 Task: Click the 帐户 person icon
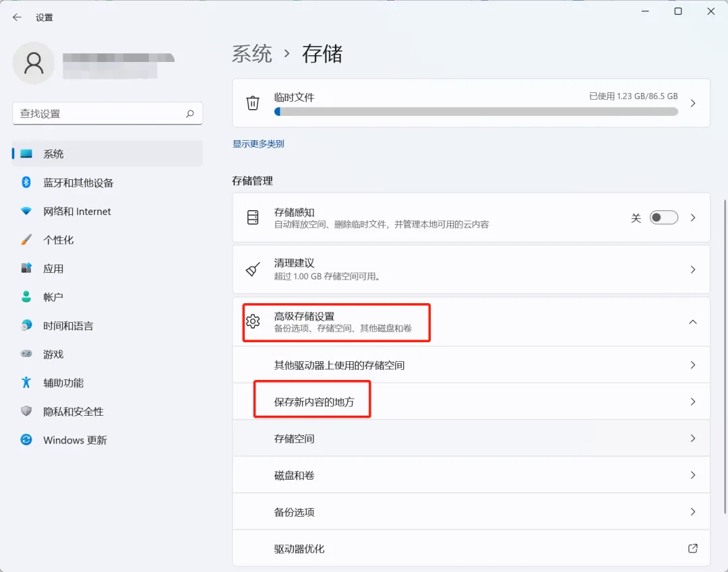point(26,297)
